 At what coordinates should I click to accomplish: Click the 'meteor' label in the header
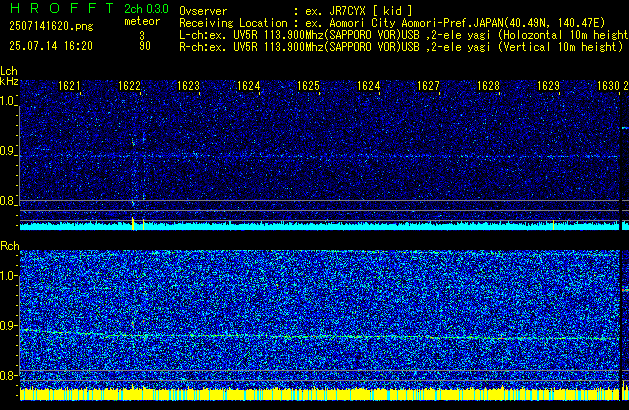(142, 21)
